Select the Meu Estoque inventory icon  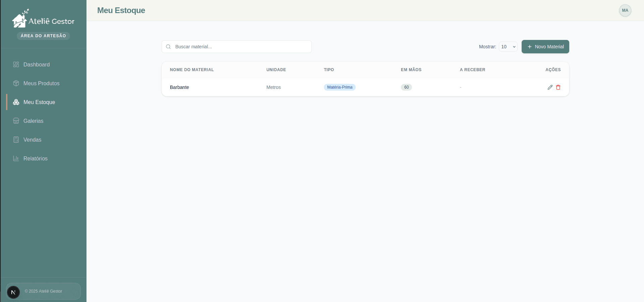tap(16, 102)
